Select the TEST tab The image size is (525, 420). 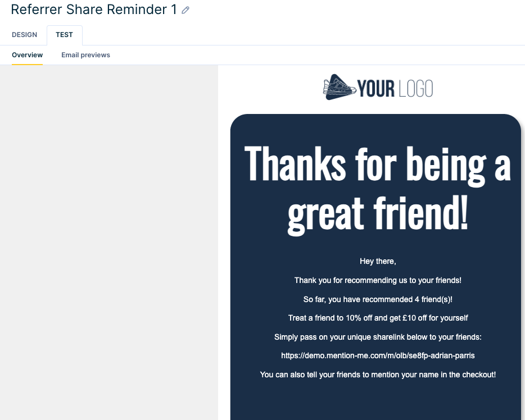coord(64,35)
